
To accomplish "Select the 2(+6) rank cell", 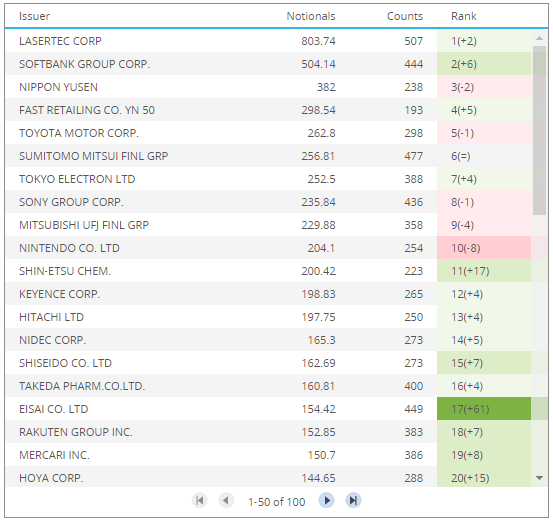I will [484, 64].
